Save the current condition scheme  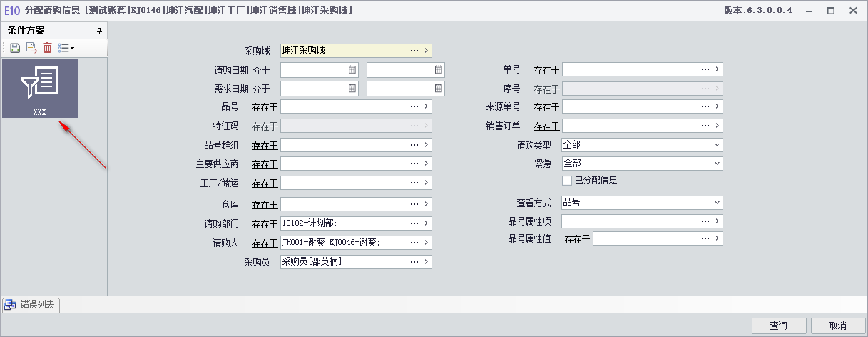[15, 48]
